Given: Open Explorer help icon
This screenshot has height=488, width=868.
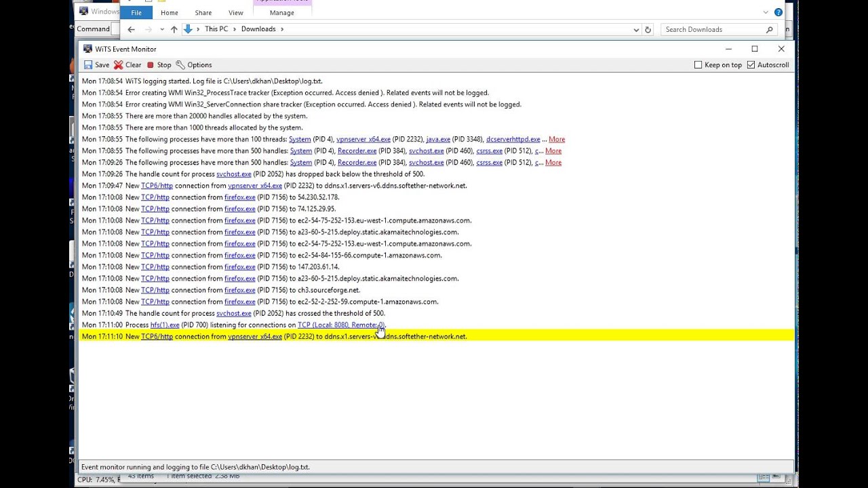Looking at the screenshot, I should [x=778, y=12].
